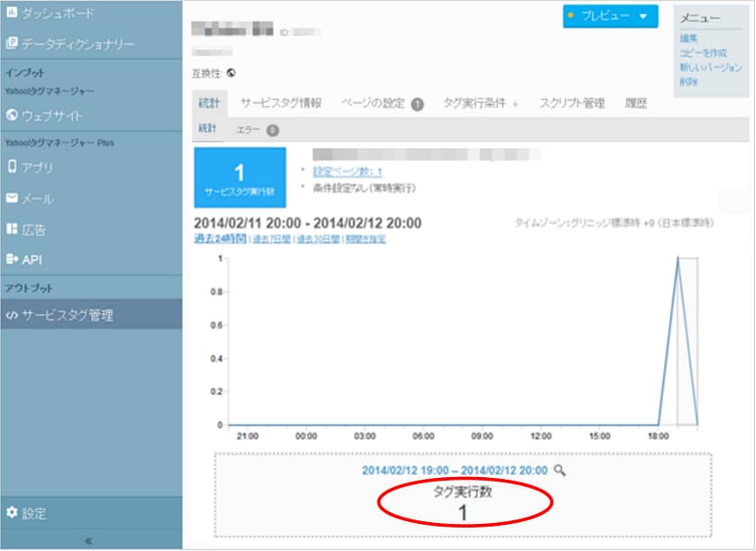Click the ダッシュボード chart icon

coord(12,14)
